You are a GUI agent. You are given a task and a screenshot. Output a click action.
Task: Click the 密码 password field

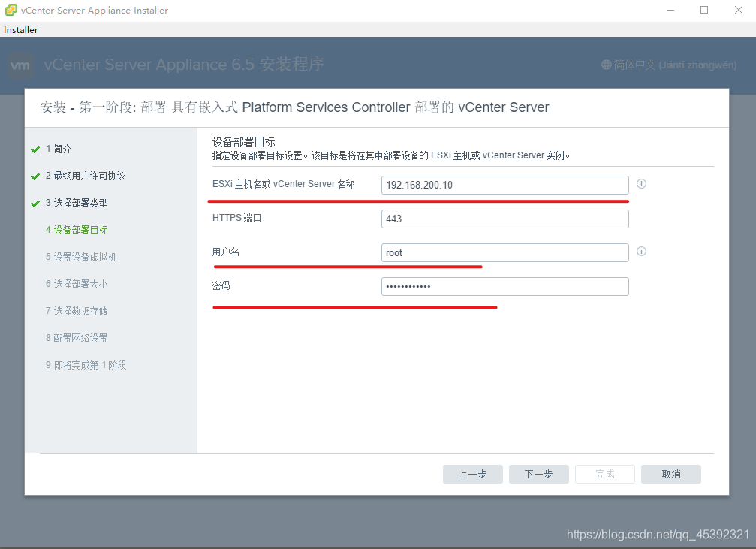pos(505,286)
